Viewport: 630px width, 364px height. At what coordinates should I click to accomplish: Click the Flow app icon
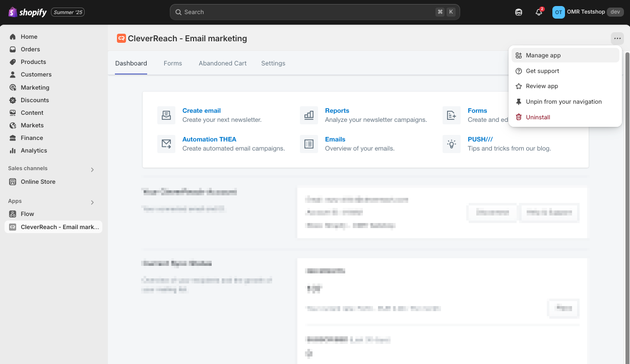coord(13,214)
